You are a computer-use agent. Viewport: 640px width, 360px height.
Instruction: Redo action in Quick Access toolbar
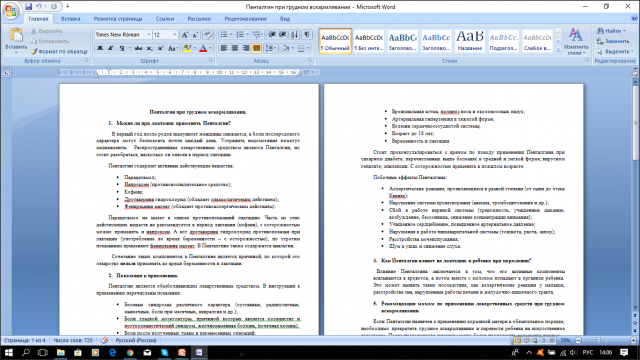pyautogui.click(x=54, y=7)
